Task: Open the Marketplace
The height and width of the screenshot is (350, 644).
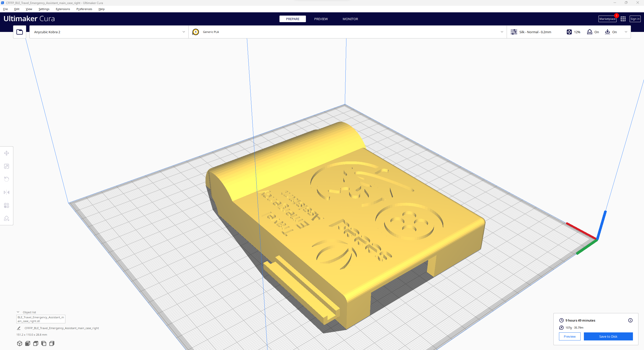Action: click(608, 19)
